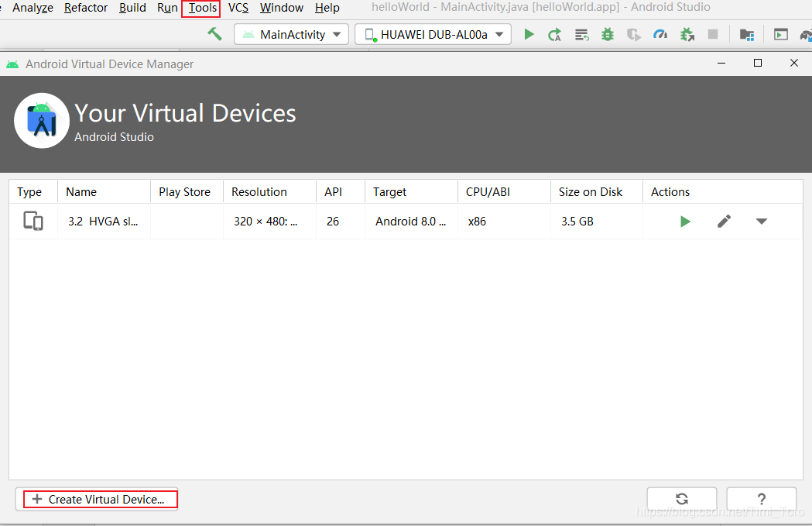Viewport: 812px width, 526px height.
Task: Open the Profile app gauge icon
Action: tap(660, 35)
